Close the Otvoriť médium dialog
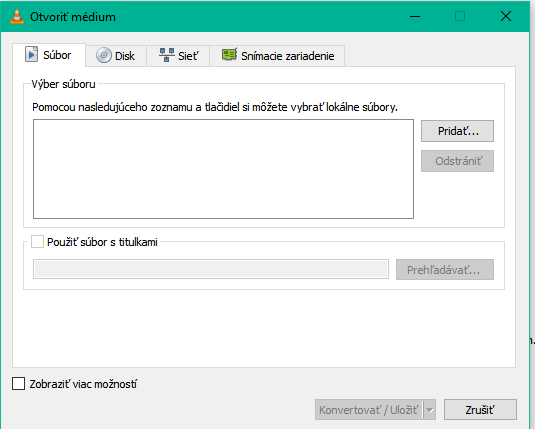Image resolution: width=535 pixels, height=429 pixels. pyautogui.click(x=506, y=16)
